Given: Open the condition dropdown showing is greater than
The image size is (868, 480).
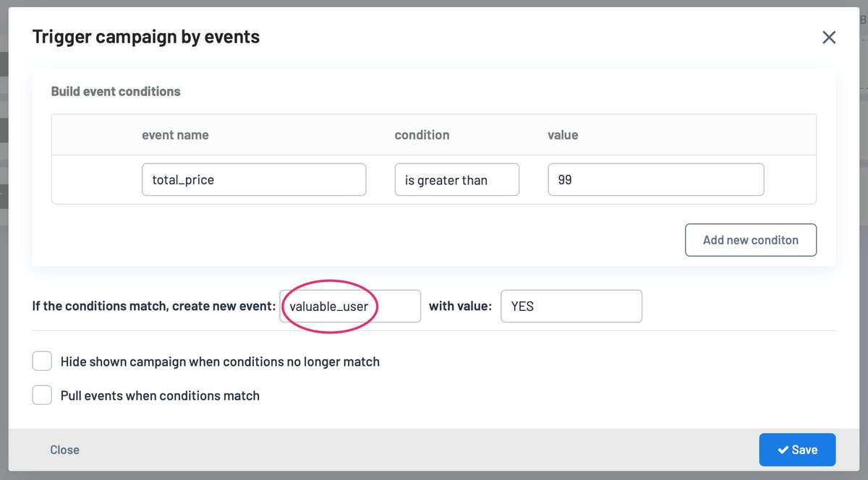Looking at the screenshot, I should click(x=456, y=179).
